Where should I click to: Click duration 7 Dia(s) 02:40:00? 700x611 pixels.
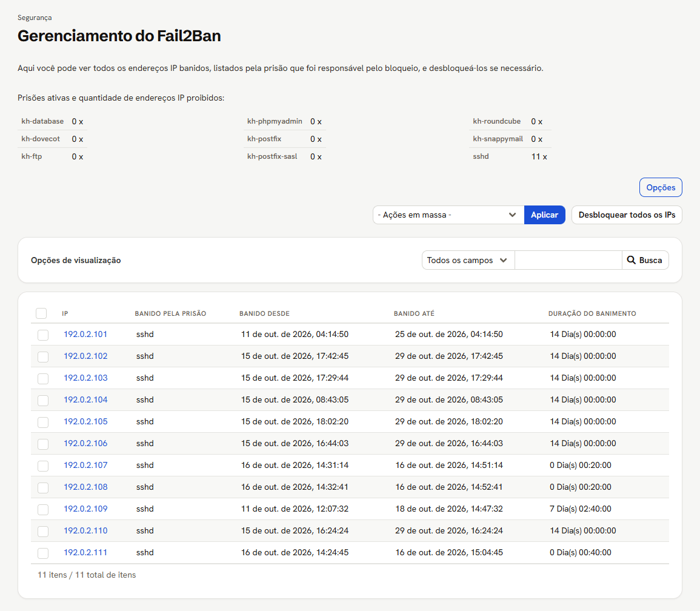pos(581,509)
